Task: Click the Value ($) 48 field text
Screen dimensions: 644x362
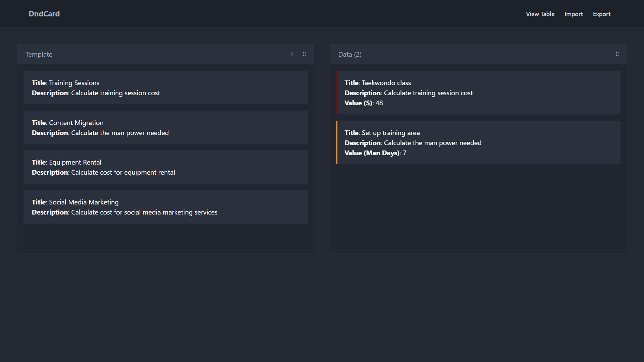Action: pos(364,103)
